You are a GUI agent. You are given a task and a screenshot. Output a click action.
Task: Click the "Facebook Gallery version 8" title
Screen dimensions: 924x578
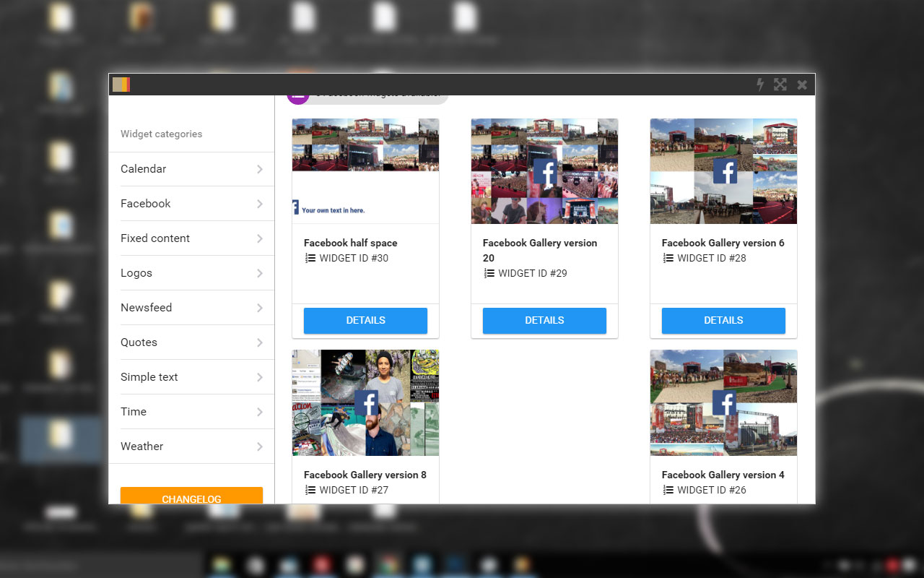point(365,475)
